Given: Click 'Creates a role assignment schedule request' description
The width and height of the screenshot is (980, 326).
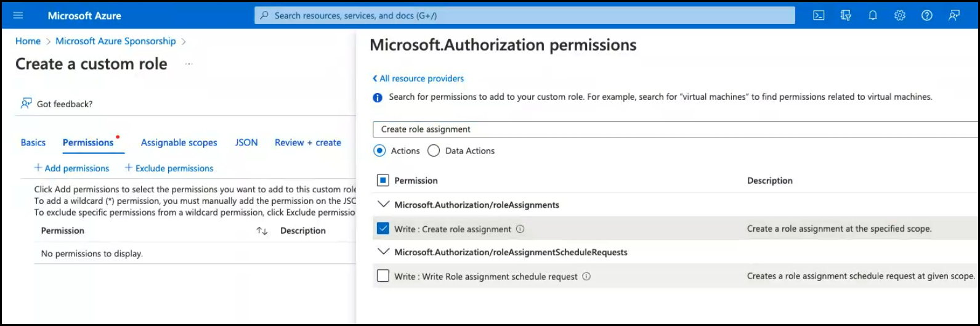Looking at the screenshot, I should 861,276.
